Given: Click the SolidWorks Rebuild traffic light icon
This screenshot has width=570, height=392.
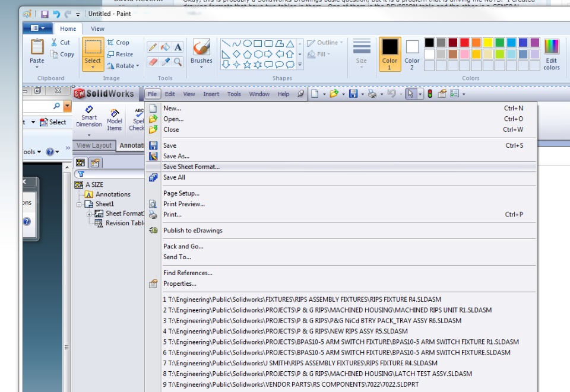Looking at the screenshot, I should 430,94.
